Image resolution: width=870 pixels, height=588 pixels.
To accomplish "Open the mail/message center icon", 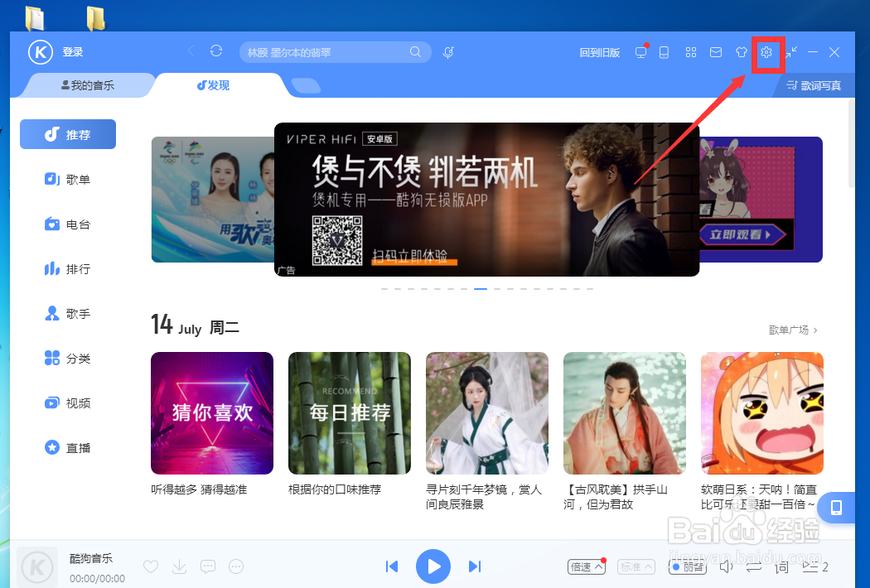I will pyautogui.click(x=716, y=52).
